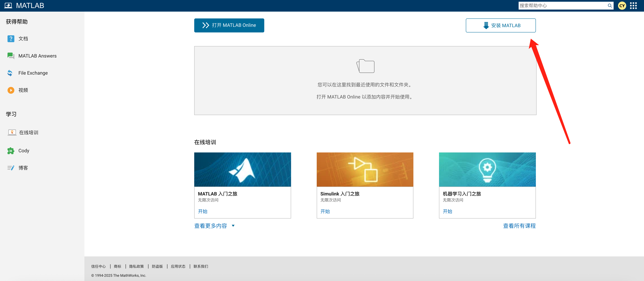Click the documentation question mark icon

coord(11,39)
